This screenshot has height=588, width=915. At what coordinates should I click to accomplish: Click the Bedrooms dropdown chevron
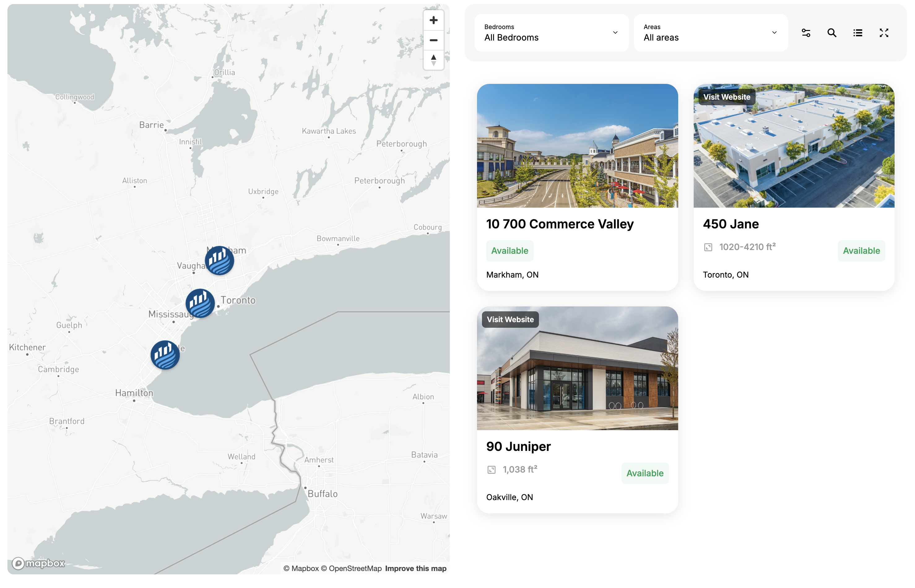(615, 32)
